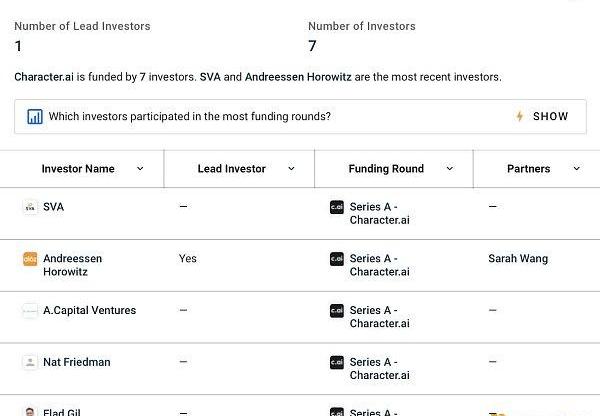Open the Nat Friedman investor link

tap(77, 362)
